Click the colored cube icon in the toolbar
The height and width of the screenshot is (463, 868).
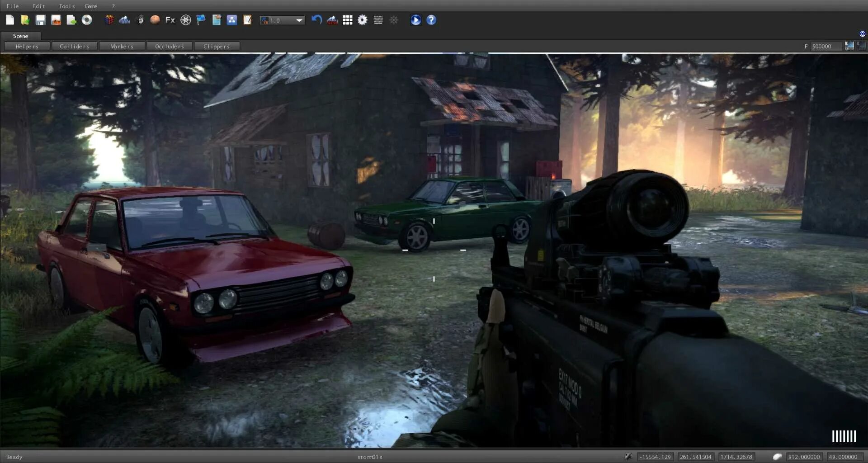coord(109,20)
